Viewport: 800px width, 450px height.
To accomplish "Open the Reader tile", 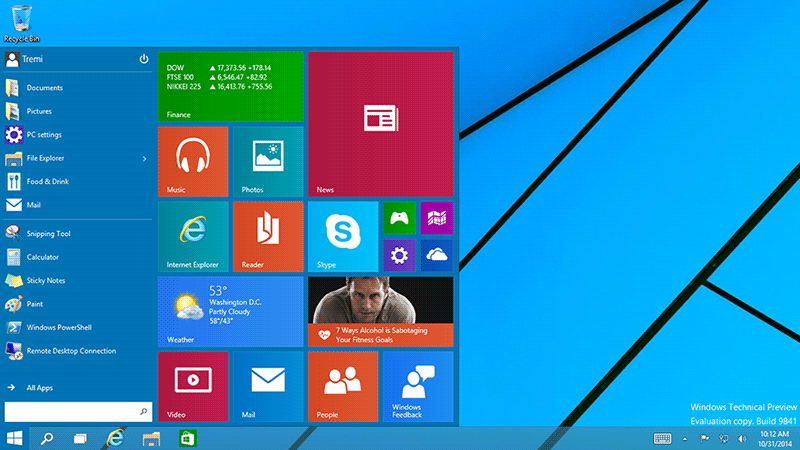I will 268,237.
